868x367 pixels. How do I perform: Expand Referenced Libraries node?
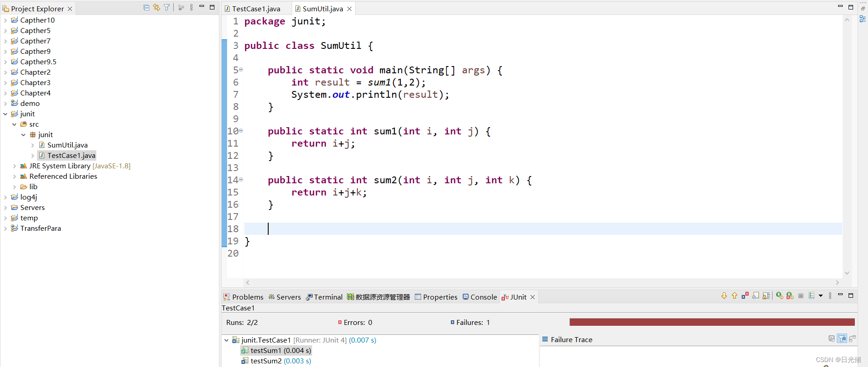tap(14, 176)
